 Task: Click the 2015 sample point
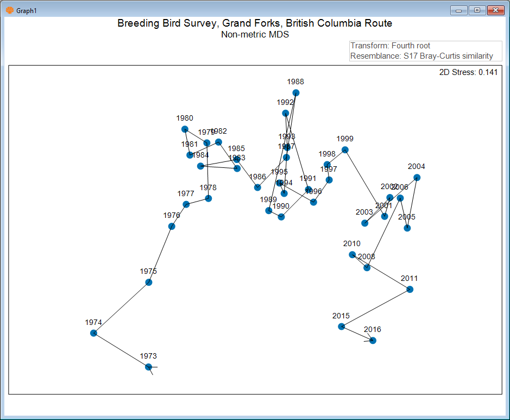(342, 327)
